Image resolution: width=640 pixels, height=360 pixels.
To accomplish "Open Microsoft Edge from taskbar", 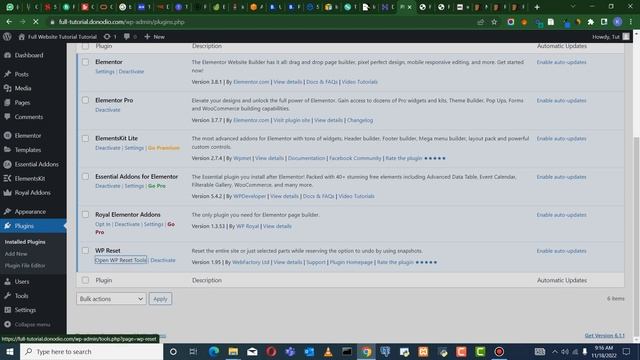I will click(x=213, y=351).
